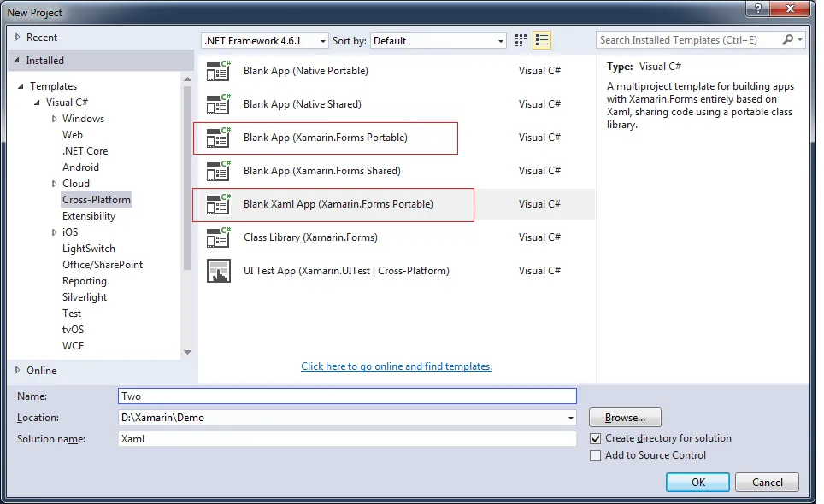The height and width of the screenshot is (504, 824).
Task: Select the LightSwitch category
Action: (89, 249)
